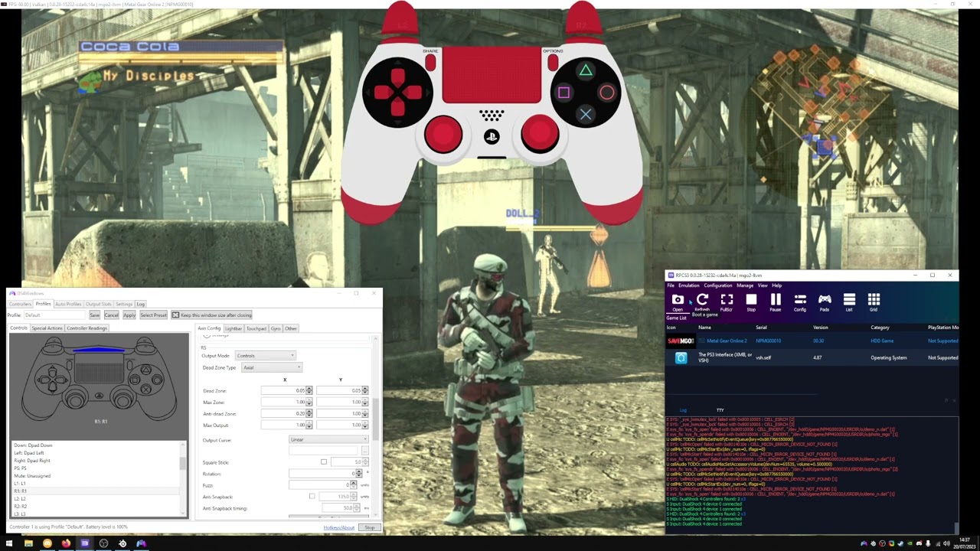Viewport: 980px width, 551px height.
Task: Switch to the Controller Readings tab
Action: tap(87, 328)
